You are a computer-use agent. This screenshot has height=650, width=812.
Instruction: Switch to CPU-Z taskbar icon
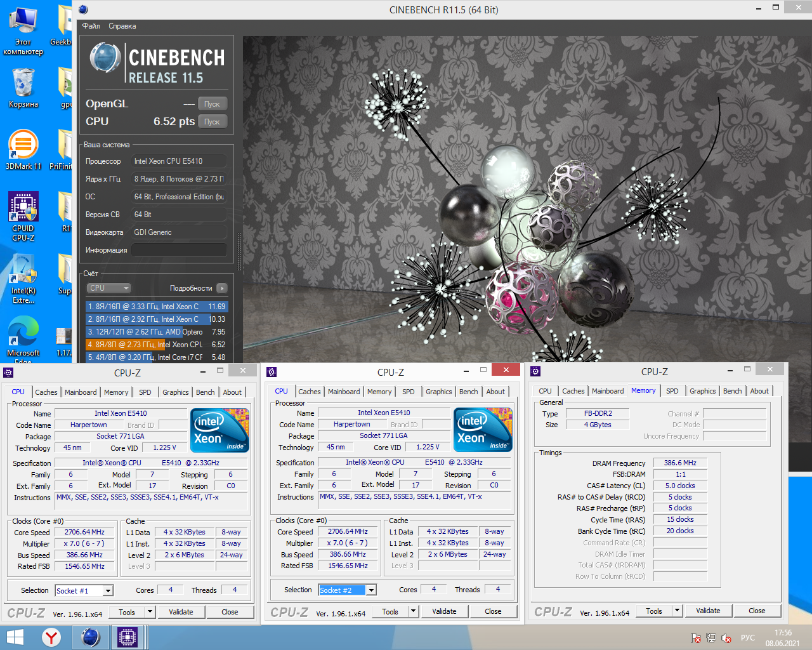tap(128, 637)
